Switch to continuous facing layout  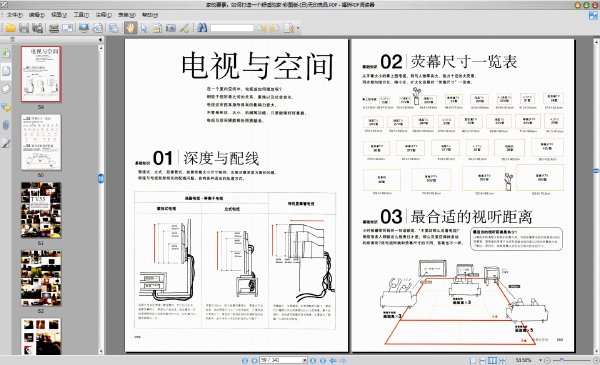[x=502, y=360]
